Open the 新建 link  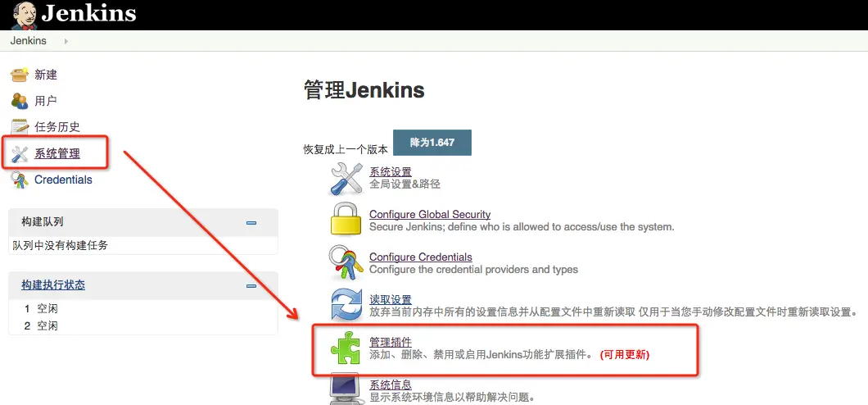[x=46, y=75]
